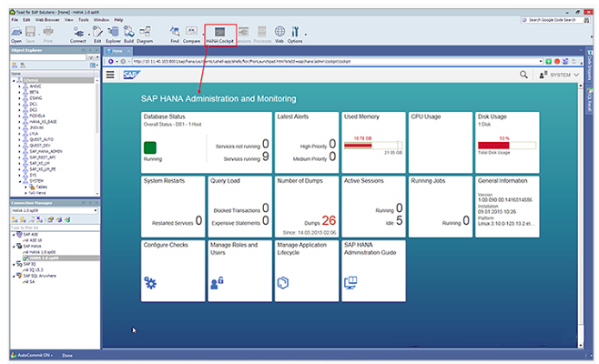Click the Connect toolbar icon
Viewport: 599px width, 364px height.
[x=78, y=32]
